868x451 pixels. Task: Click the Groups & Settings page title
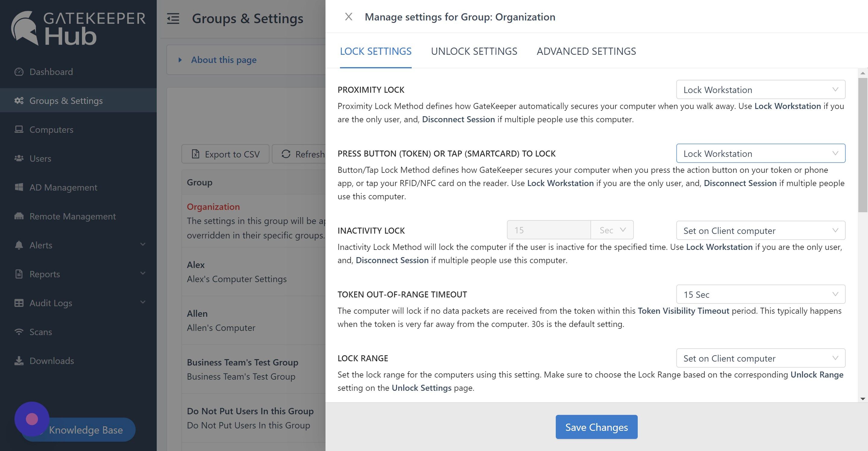247,18
